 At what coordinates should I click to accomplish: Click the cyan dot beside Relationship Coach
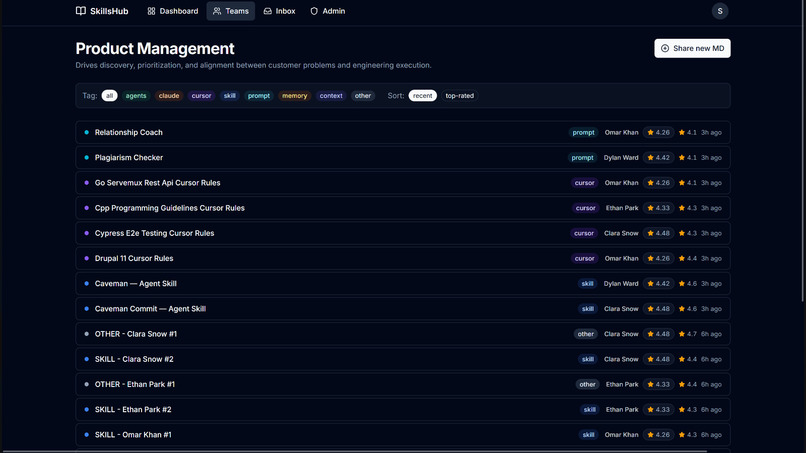pos(86,132)
